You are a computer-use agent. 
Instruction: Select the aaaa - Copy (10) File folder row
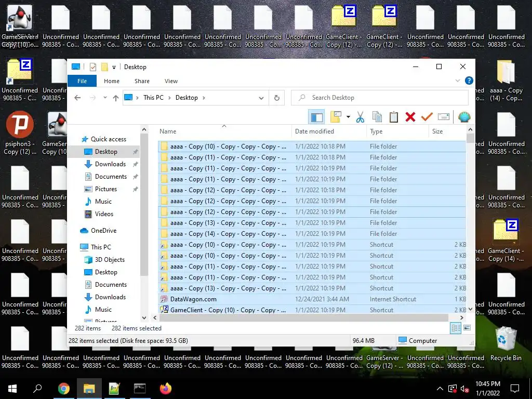click(312, 147)
